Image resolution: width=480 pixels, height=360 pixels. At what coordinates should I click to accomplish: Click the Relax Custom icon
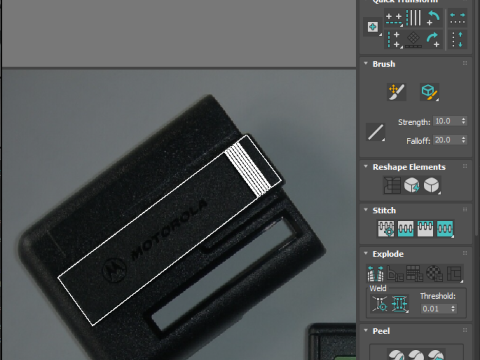tap(432, 185)
